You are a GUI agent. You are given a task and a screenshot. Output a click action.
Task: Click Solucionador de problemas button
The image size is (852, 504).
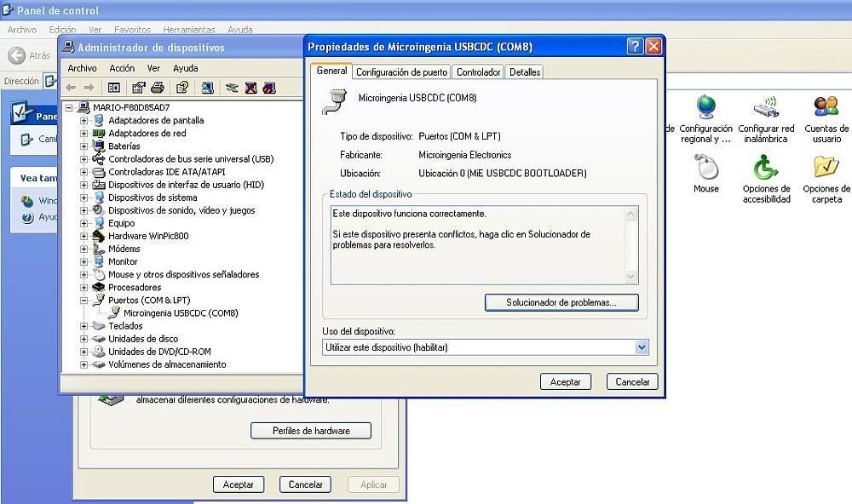pyautogui.click(x=561, y=302)
